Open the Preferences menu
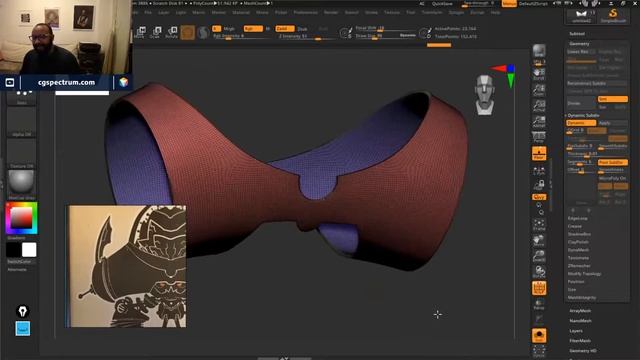 pyautogui.click(x=305, y=13)
